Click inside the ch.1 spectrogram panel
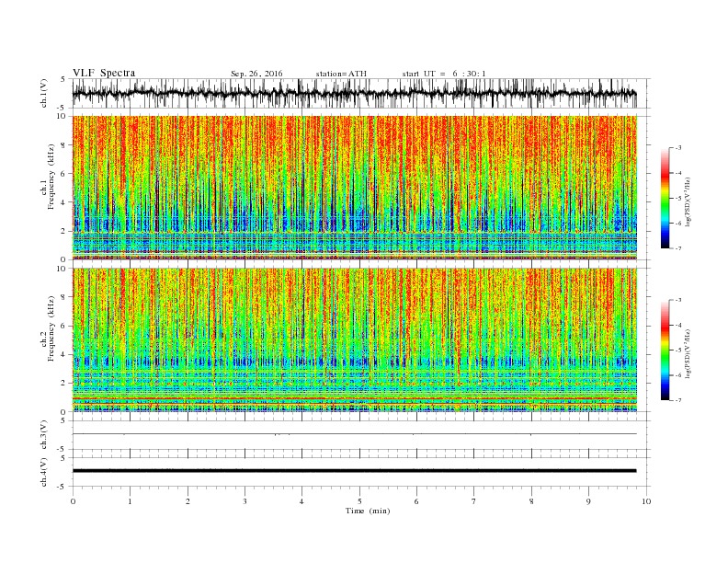Screen dimensions: 728x563 [355, 188]
